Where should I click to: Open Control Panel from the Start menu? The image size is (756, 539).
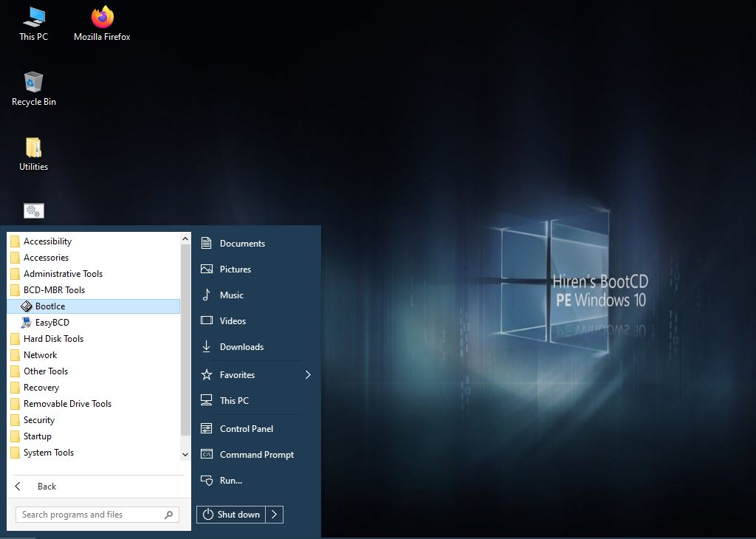click(246, 429)
